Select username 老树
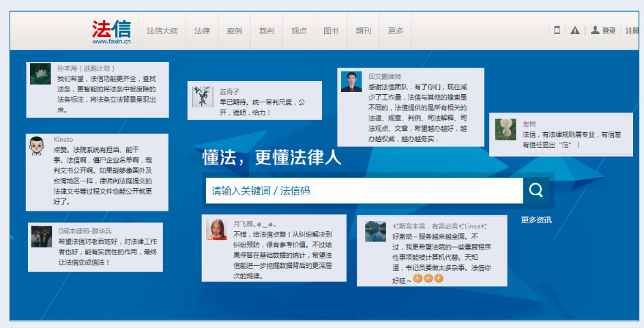The width and height of the screenshot is (644, 328). (x=529, y=124)
